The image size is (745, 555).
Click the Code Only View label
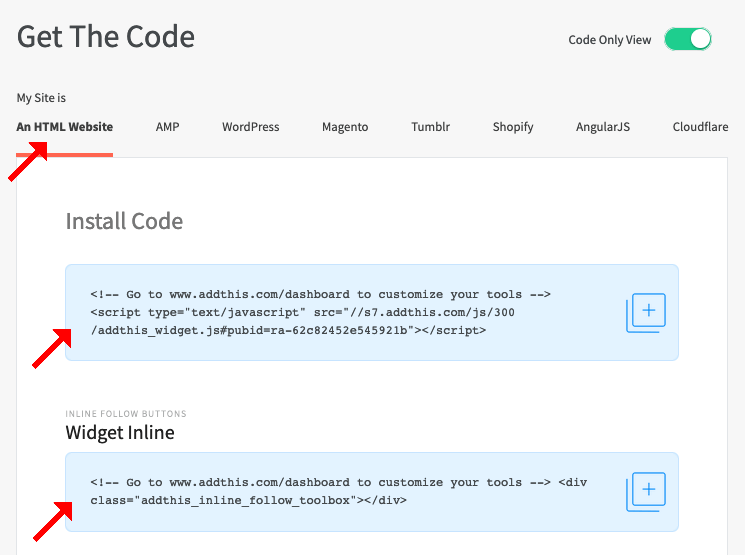(x=609, y=40)
